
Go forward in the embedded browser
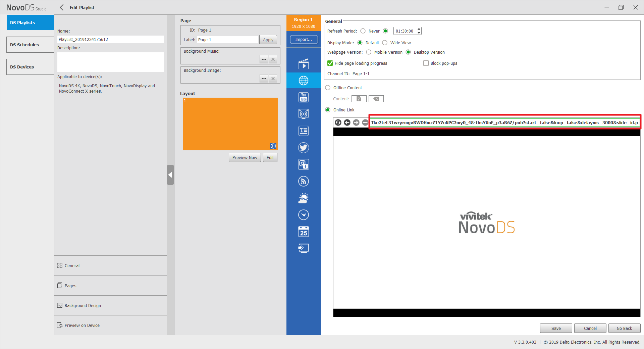356,122
